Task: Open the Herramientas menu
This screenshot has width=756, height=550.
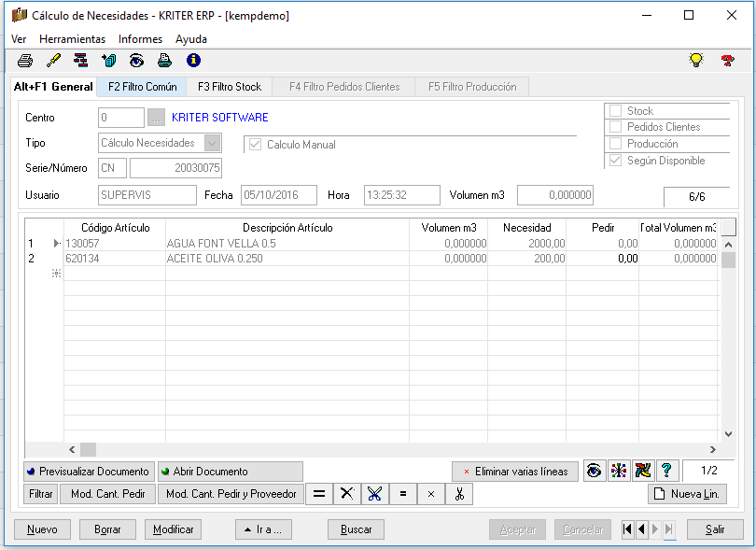Action: click(72, 39)
